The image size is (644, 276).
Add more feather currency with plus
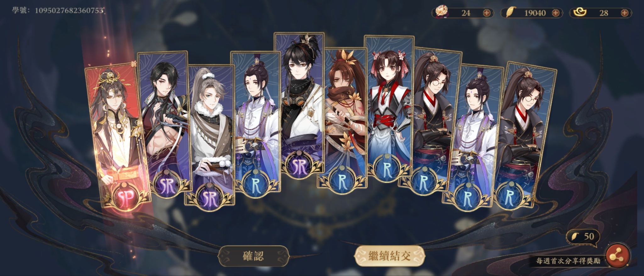pyautogui.click(x=556, y=13)
